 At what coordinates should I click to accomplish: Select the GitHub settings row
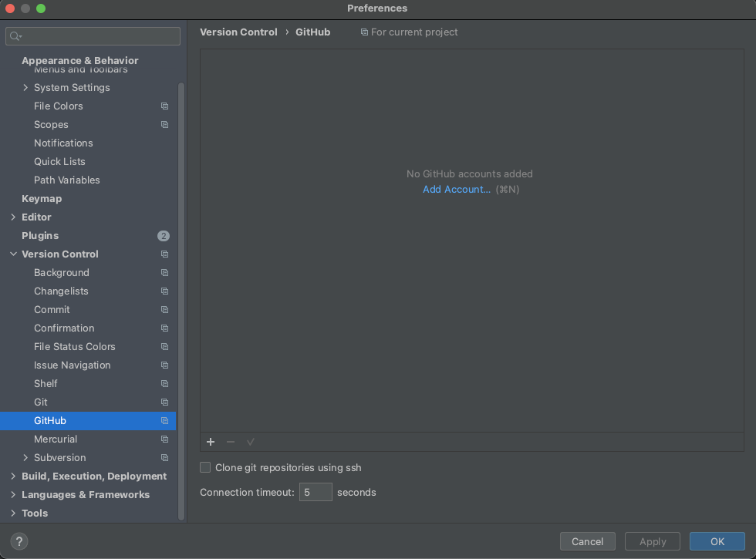tap(88, 421)
